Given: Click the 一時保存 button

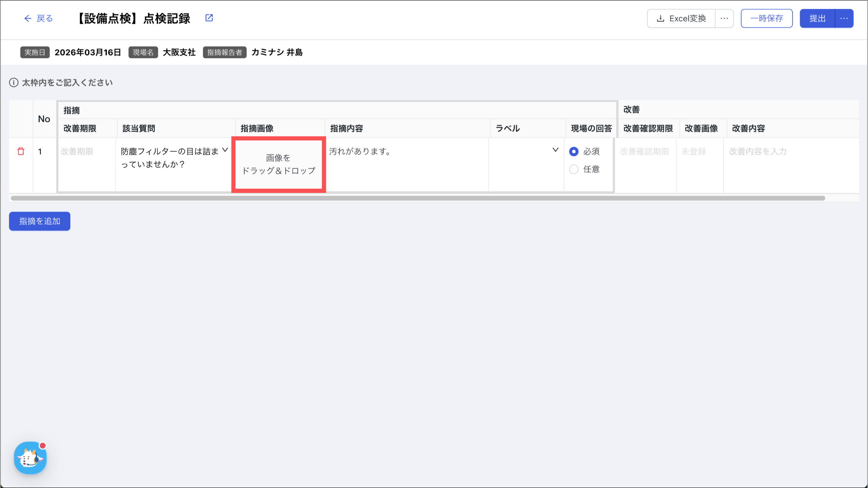Looking at the screenshot, I should click(766, 18).
